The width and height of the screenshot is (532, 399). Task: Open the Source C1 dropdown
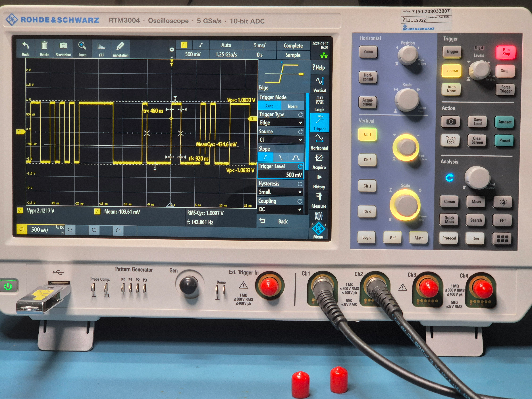pyautogui.click(x=280, y=140)
